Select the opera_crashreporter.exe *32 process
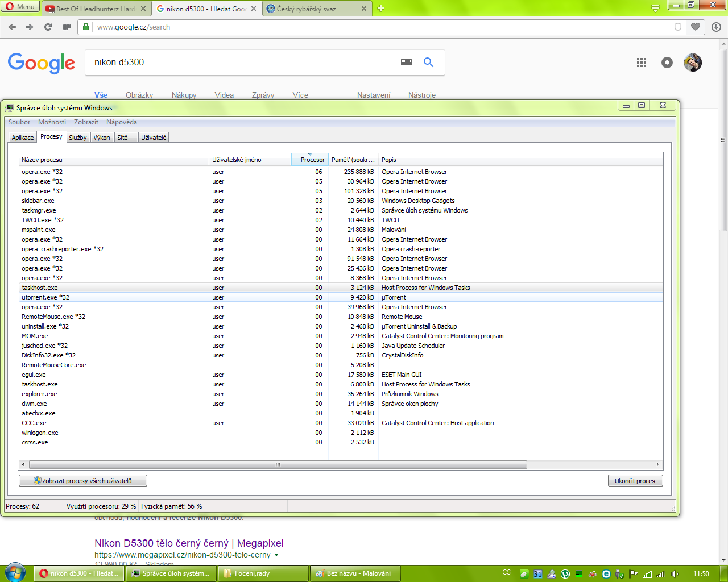Viewport: 728px width, 582px height. point(340,249)
